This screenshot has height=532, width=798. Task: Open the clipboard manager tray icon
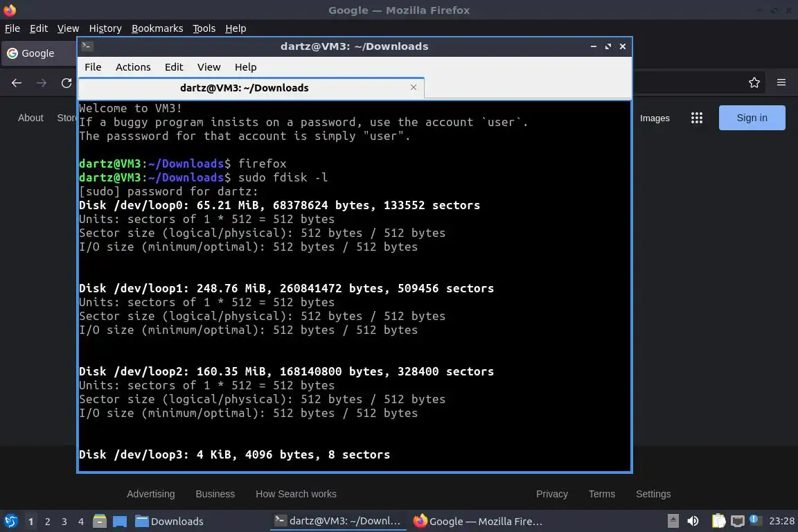click(718, 522)
